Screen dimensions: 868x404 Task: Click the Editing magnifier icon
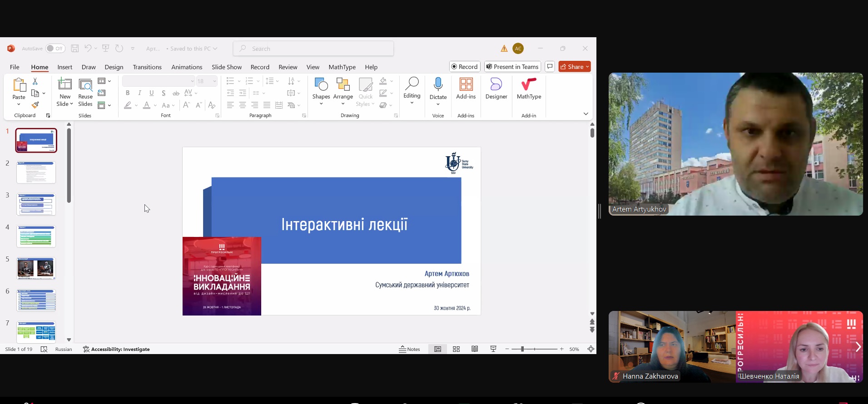tap(412, 83)
